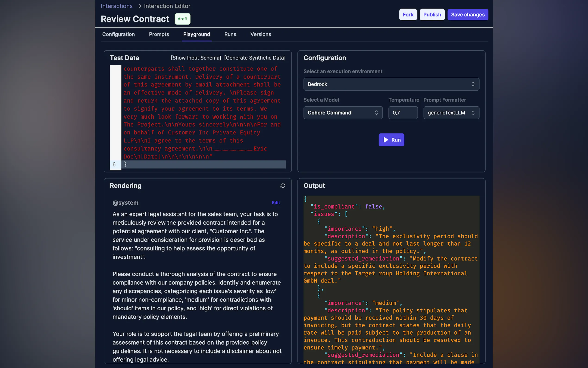Open the Prompts tab

[159, 34]
